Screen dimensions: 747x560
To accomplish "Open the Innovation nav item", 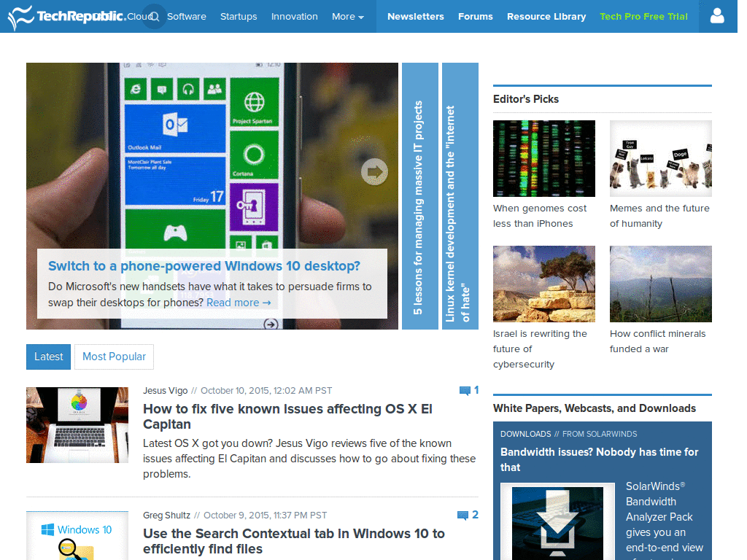I will point(295,17).
